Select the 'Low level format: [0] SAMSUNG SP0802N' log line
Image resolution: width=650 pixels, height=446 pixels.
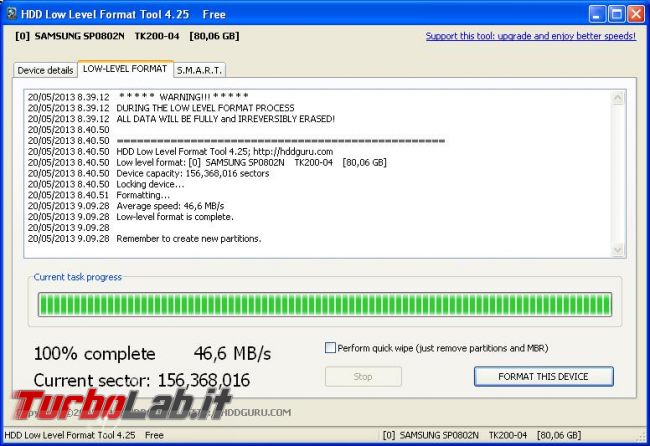pyautogui.click(x=207, y=162)
